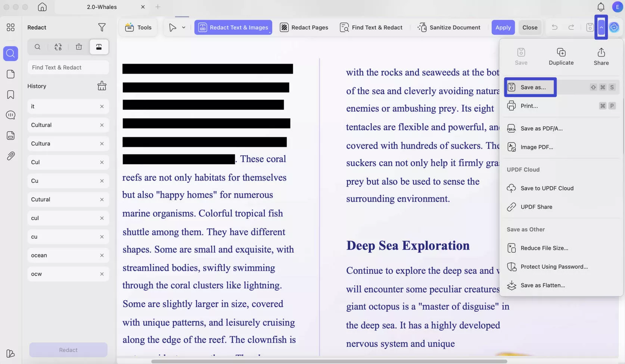This screenshot has width=625, height=364.
Task: Clear History using the broom icon
Action: 102,86
